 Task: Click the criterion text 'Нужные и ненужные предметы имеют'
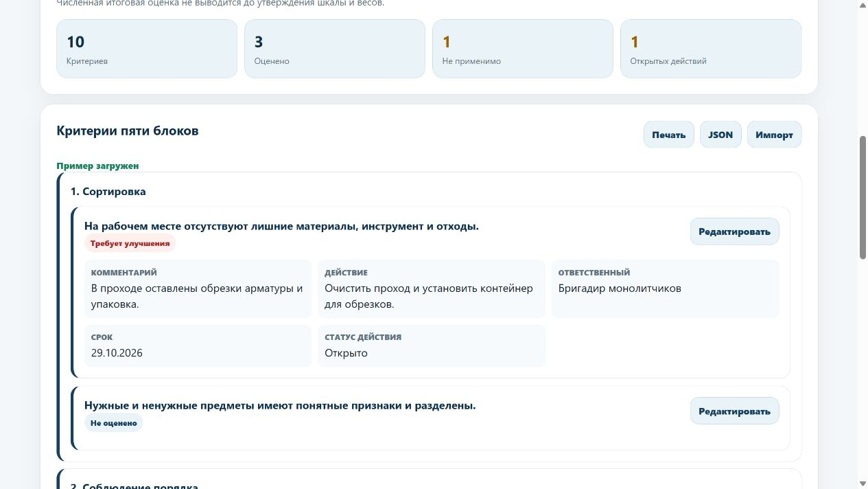[x=280, y=405]
